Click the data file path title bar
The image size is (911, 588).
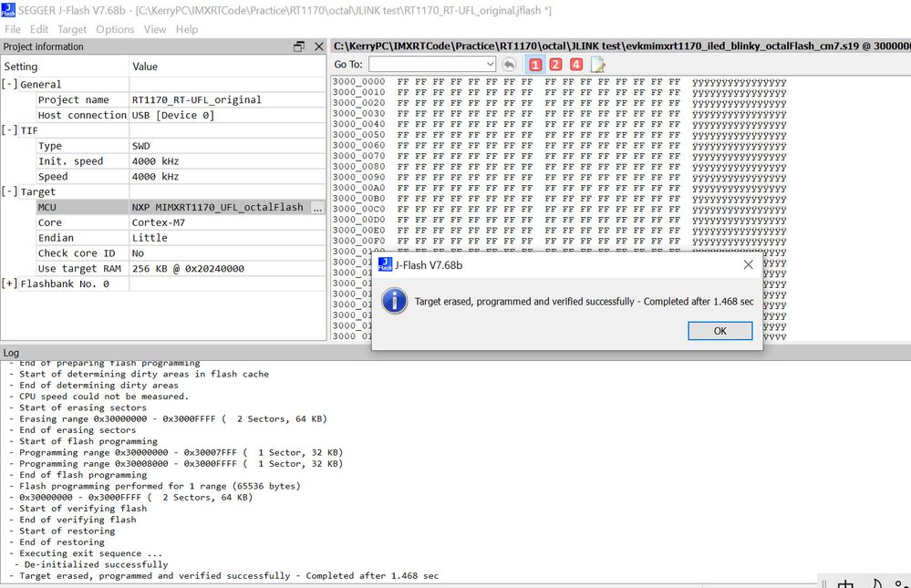pos(621,46)
